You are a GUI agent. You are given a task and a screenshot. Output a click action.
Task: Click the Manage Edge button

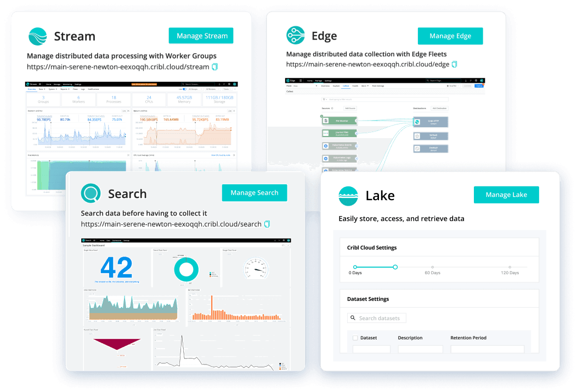point(450,36)
